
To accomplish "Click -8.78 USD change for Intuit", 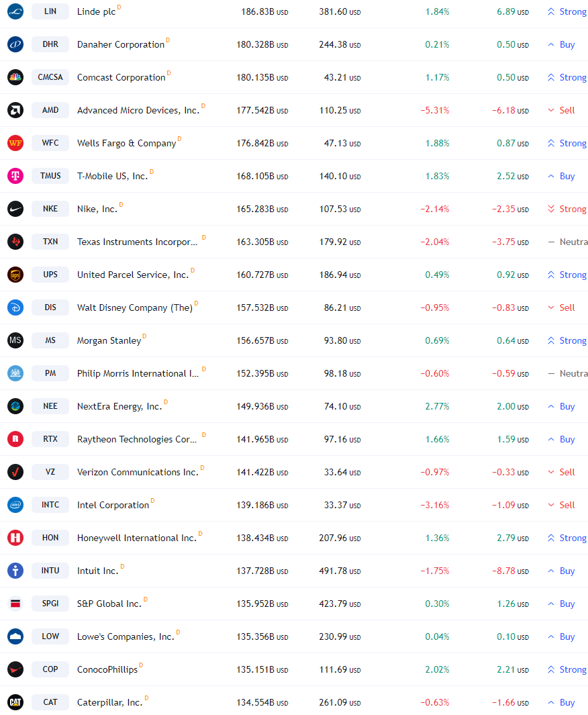I will point(511,571).
